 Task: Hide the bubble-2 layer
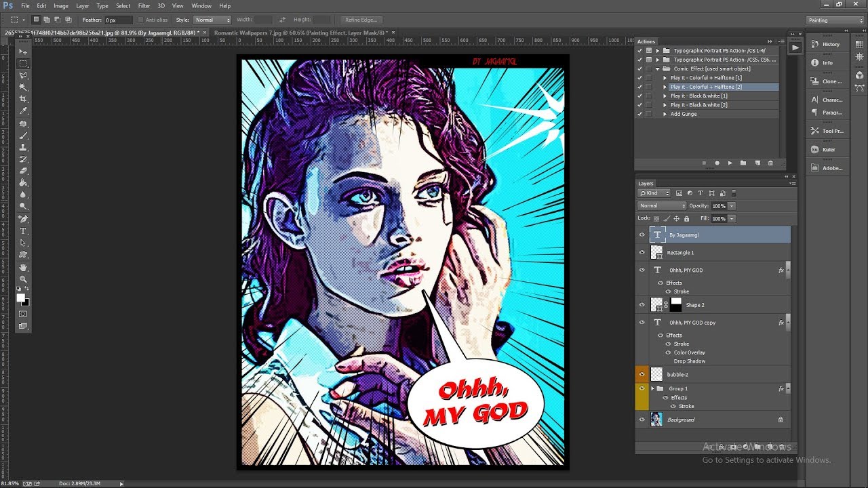(x=642, y=374)
